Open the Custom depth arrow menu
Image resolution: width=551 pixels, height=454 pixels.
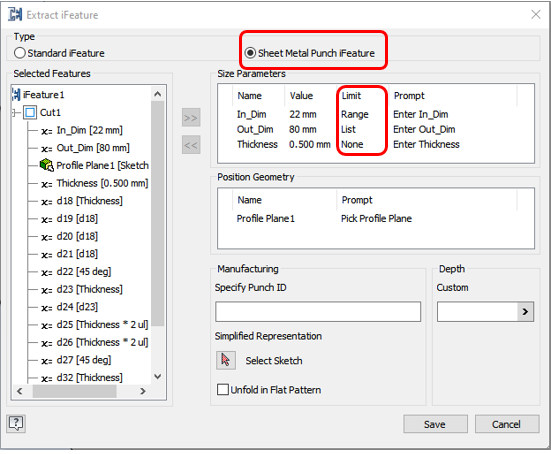coord(525,311)
